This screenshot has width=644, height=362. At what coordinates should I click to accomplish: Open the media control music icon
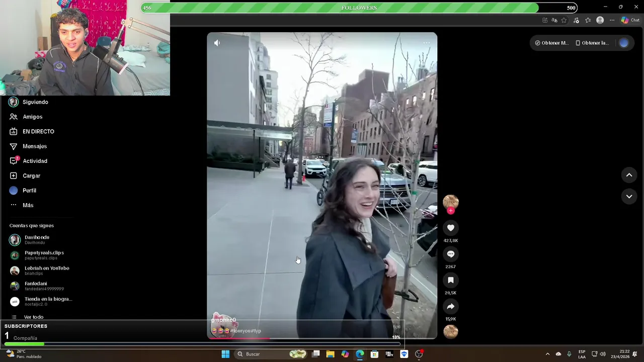(576, 20)
